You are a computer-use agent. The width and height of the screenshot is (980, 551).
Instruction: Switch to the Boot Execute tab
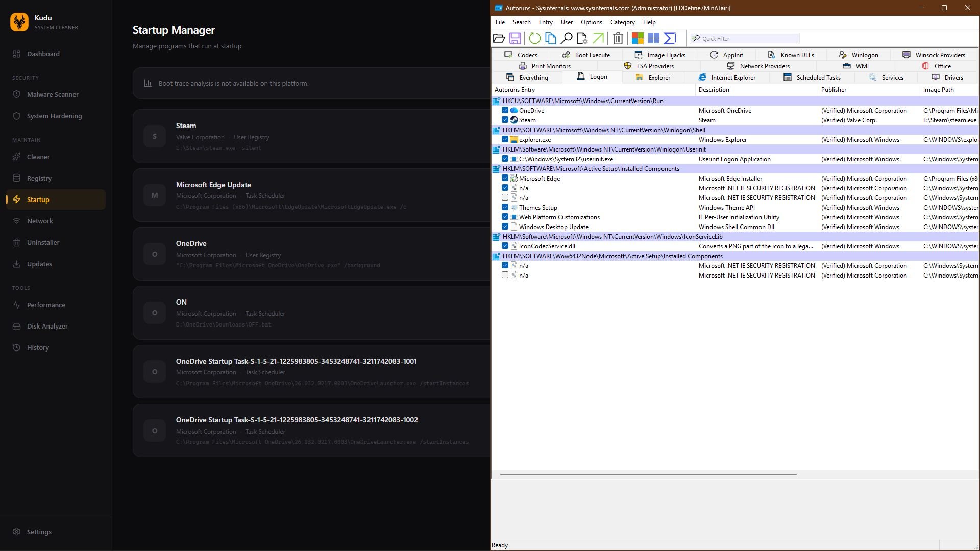pyautogui.click(x=585, y=55)
